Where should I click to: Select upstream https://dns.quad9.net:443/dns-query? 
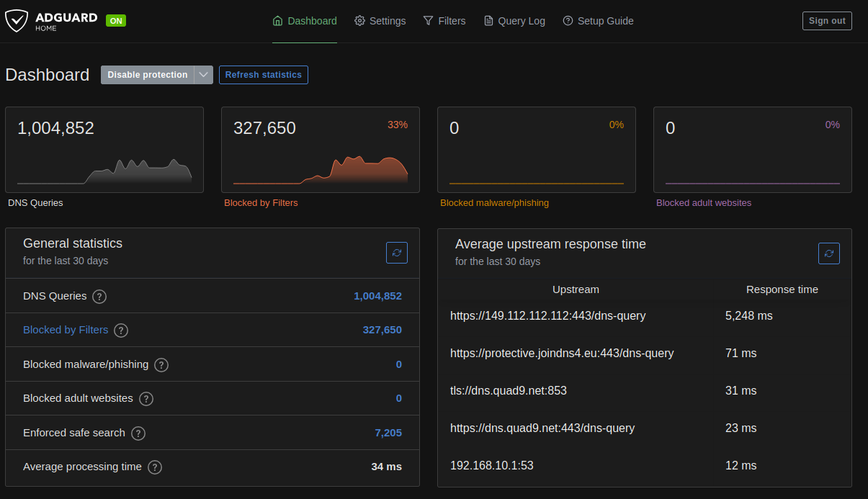[x=542, y=428]
